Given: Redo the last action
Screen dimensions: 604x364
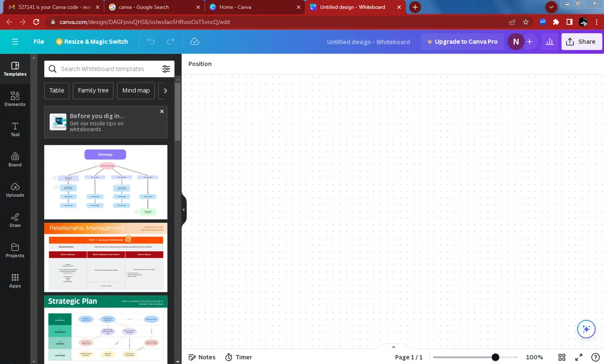Looking at the screenshot, I should click(170, 41).
